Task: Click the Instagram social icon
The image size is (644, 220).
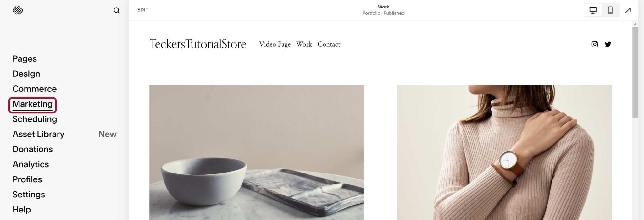Action: click(x=595, y=44)
